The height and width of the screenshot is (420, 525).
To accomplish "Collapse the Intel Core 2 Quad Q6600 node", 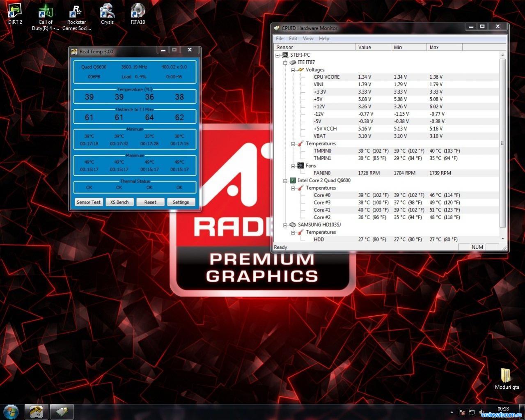I will tap(285, 181).
